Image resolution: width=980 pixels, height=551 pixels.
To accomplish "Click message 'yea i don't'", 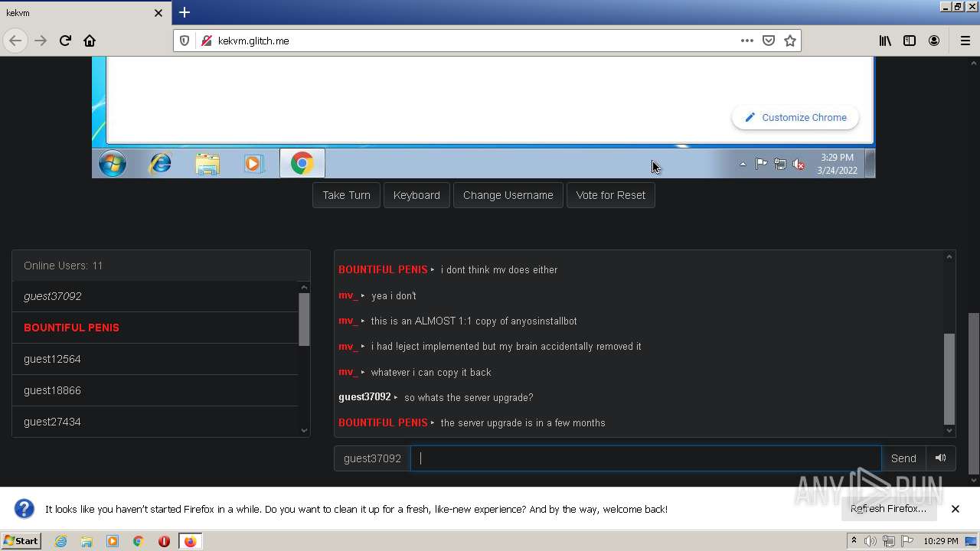I will [x=394, y=295].
